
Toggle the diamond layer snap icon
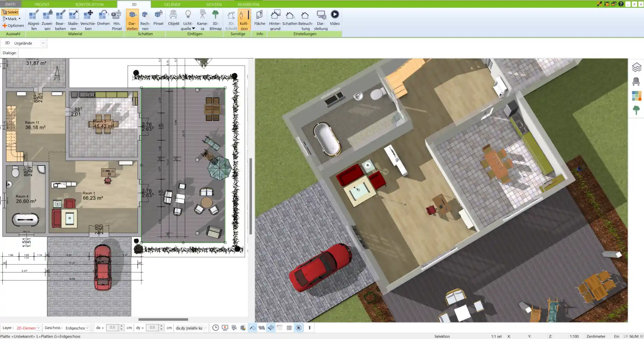pos(271,328)
